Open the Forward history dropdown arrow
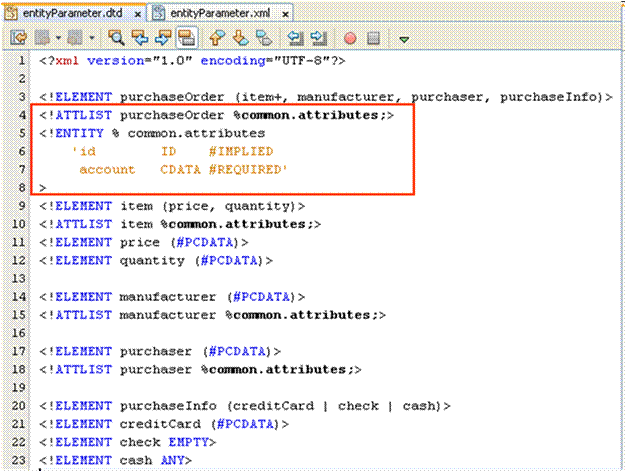This screenshot has width=625, height=471. tap(92, 38)
